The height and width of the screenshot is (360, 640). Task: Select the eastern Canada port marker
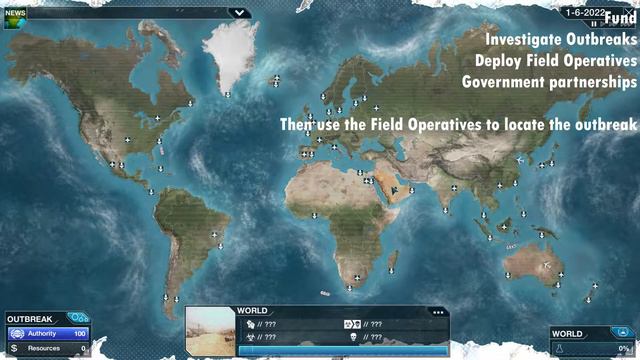pos(190,104)
